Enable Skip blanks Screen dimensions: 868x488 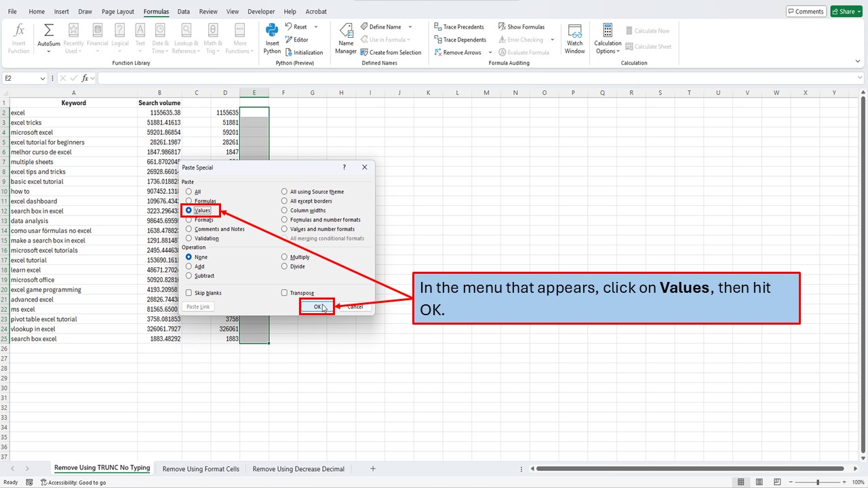click(189, 292)
